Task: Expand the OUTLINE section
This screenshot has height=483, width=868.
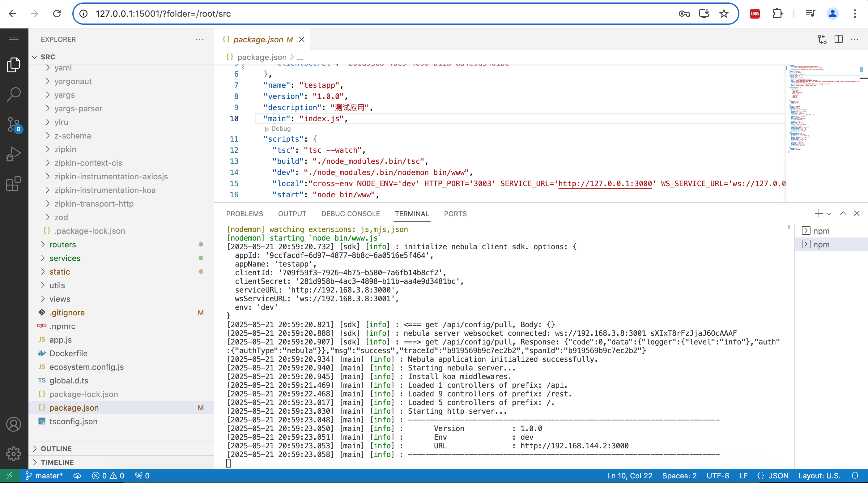Action: click(x=56, y=449)
